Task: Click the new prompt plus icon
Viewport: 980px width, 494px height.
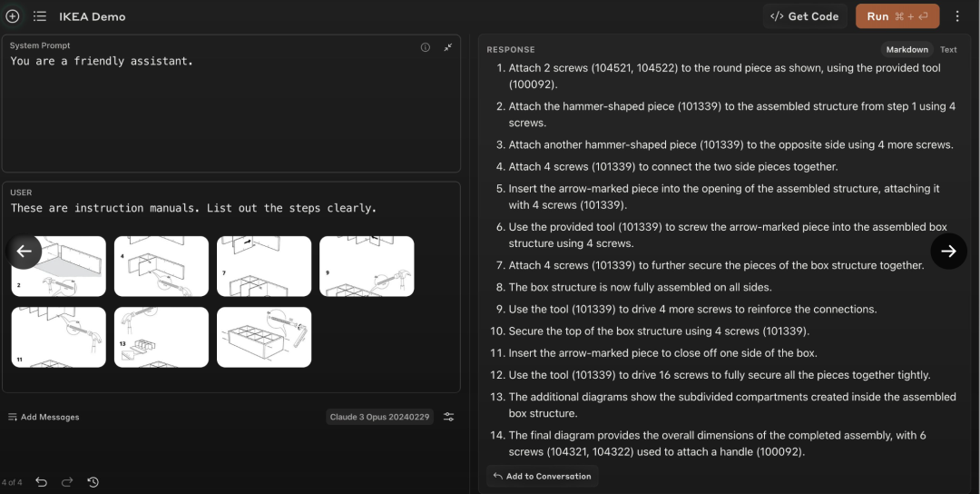Action: (13, 16)
